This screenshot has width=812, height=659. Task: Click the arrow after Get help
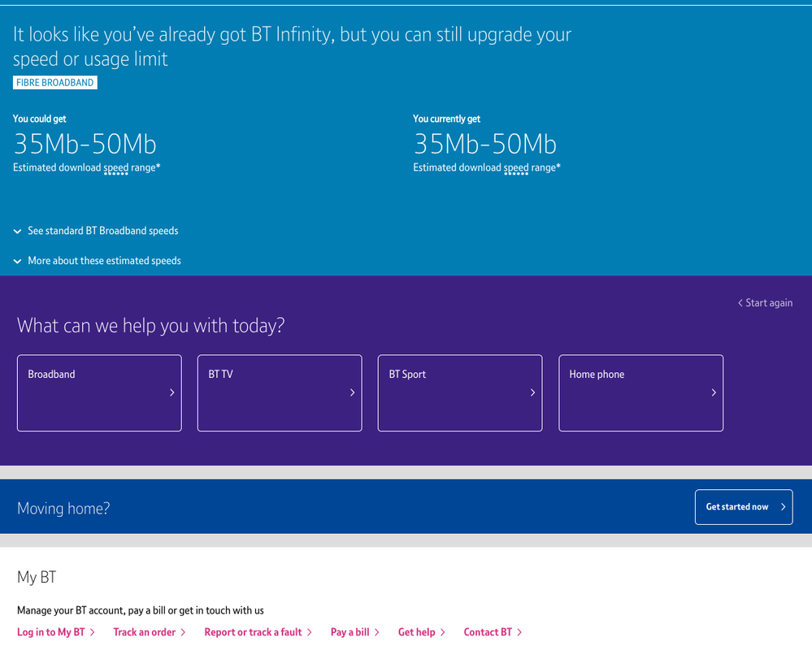pyautogui.click(x=442, y=633)
